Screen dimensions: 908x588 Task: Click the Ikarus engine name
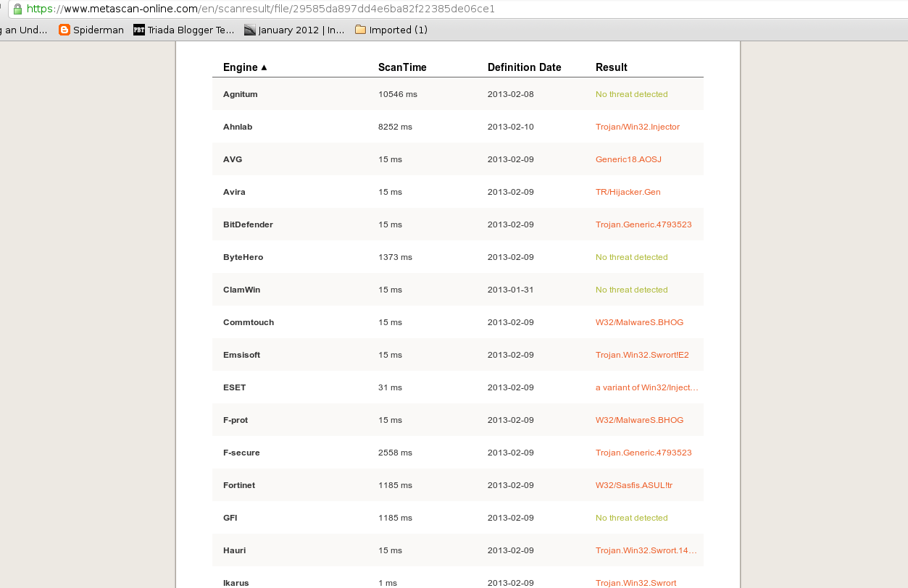[236, 583]
